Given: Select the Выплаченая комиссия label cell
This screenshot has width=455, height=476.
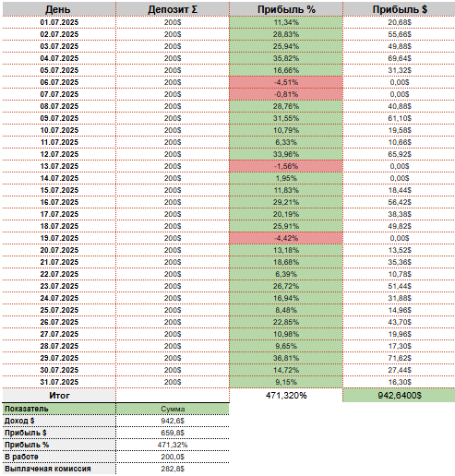Looking at the screenshot, I should click(x=59, y=469).
